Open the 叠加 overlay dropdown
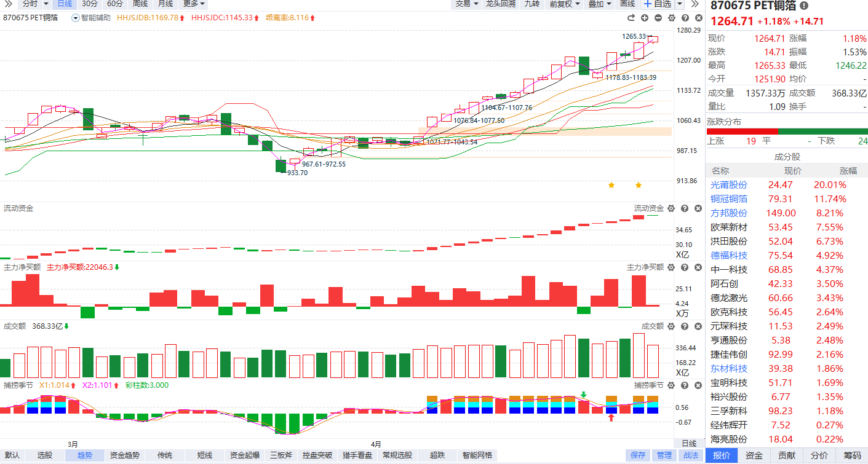The image size is (868, 464). 599,4
